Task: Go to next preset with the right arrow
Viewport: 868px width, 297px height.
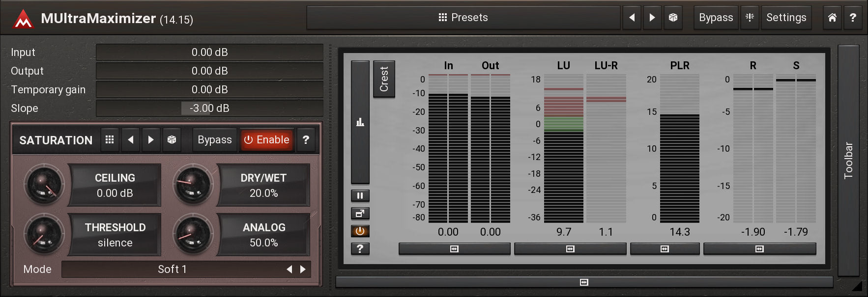Action: 652,18
